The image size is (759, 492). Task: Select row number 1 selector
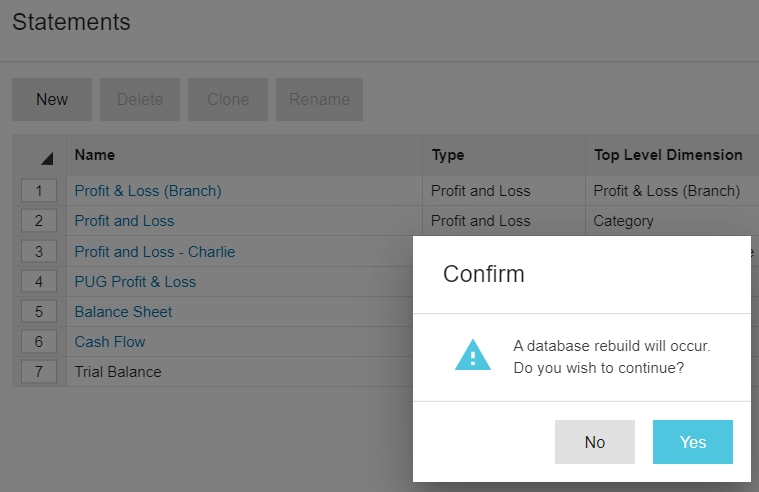point(39,190)
